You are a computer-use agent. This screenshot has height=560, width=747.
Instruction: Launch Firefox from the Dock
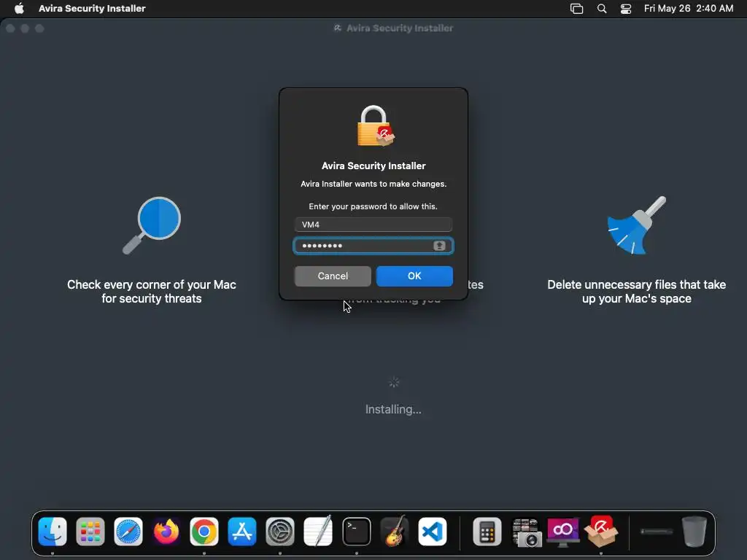[166, 532]
